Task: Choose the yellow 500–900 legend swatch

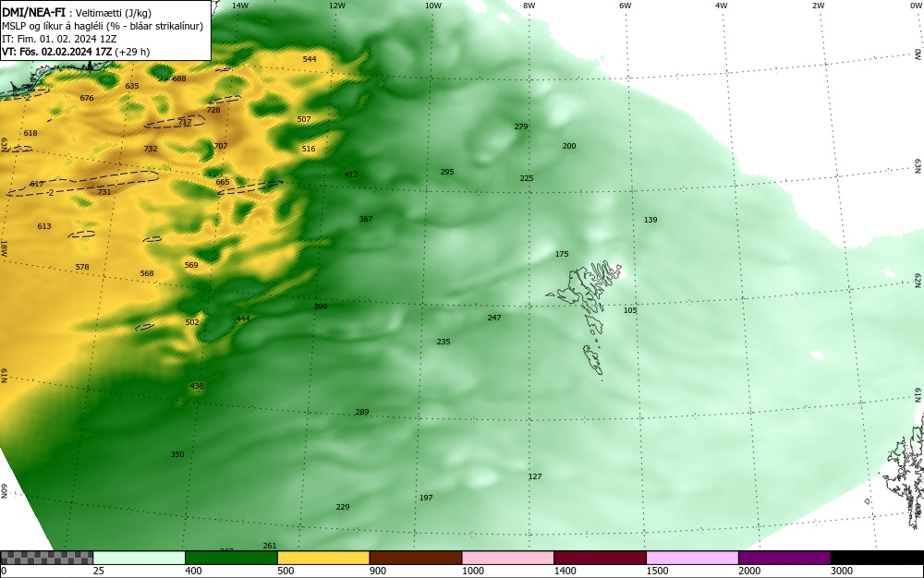Action: pyautogui.click(x=323, y=558)
